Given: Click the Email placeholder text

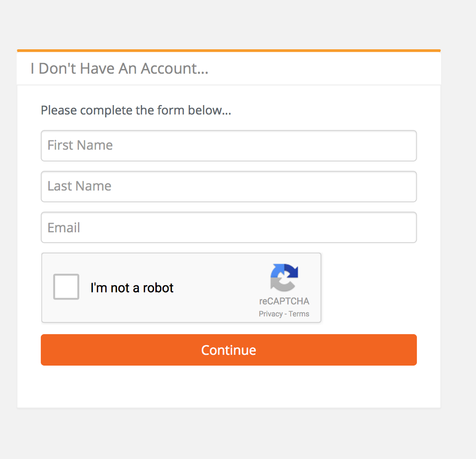Looking at the screenshot, I should pos(64,227).
